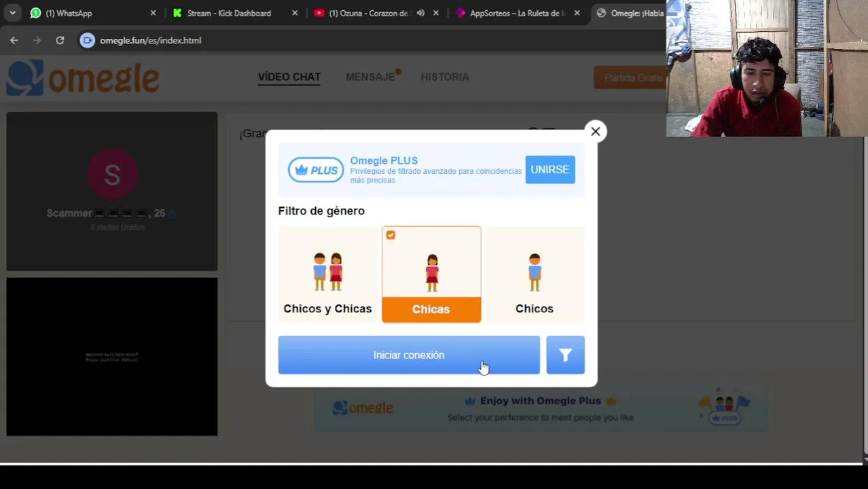Image resolution: width=868 pixels, height=489 pixels.
Task: Go back in browser history
Action: (14, 41)
